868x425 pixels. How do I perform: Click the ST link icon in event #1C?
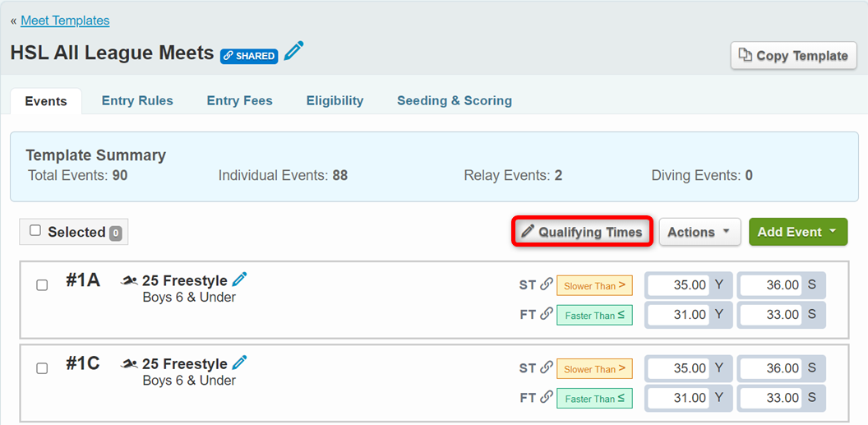pos(546,368)
